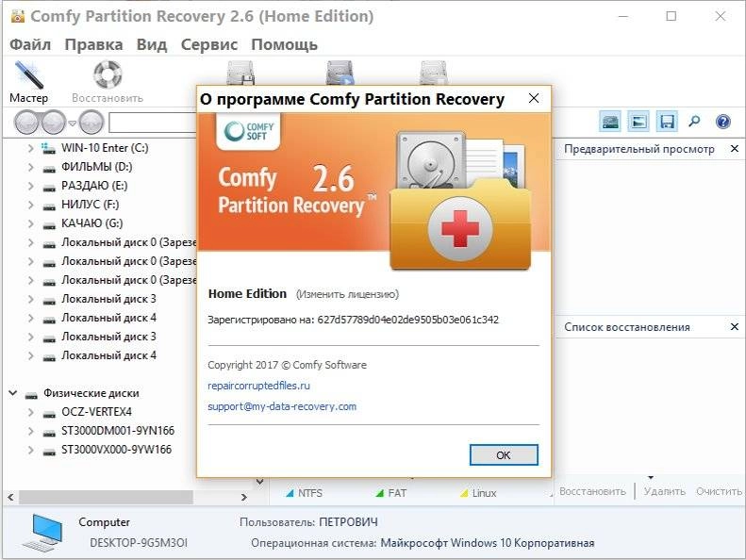Click the tree horizontal scrollbar left arrow
This screenshot has height=560, width=746.
[10, 498]
